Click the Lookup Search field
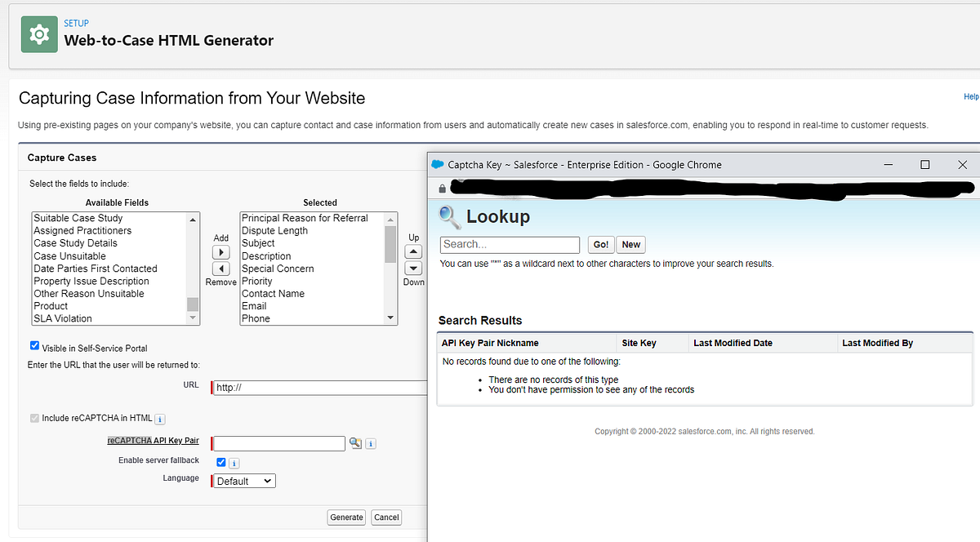980x542 pixels. point(510,245)
